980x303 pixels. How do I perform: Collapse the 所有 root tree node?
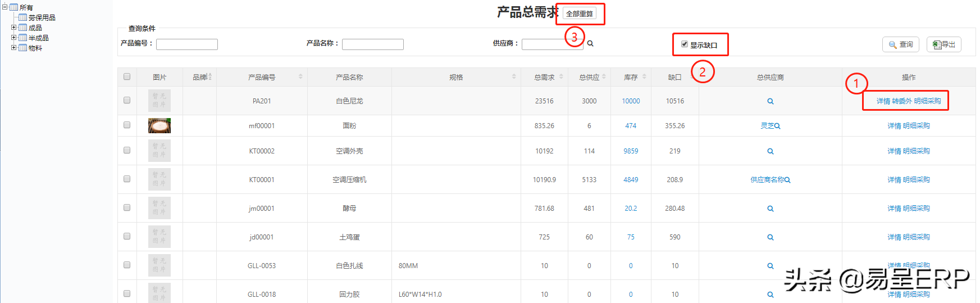coord(4,7)
